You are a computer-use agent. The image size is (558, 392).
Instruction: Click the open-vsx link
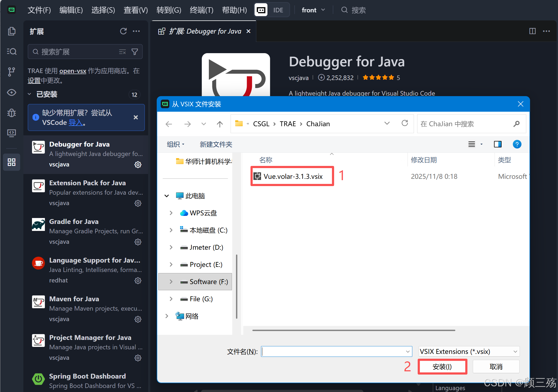[x=73, y=71]
